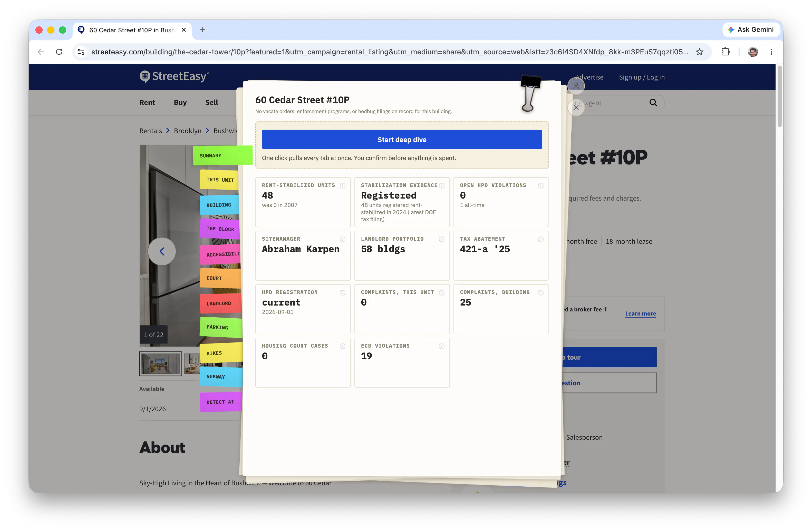Image resolution: width=812 pixels, height=531 pixels.
Task: Select the 58 bldgs portfolio value
Action: (x=383, y=249)
